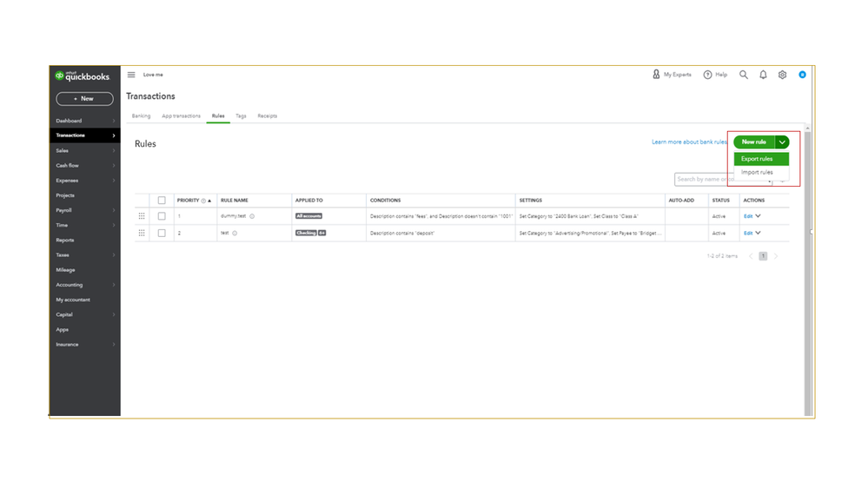Open the user profile avatar
Viewport: 868px width, 488px height.
[x=802, y=75]
